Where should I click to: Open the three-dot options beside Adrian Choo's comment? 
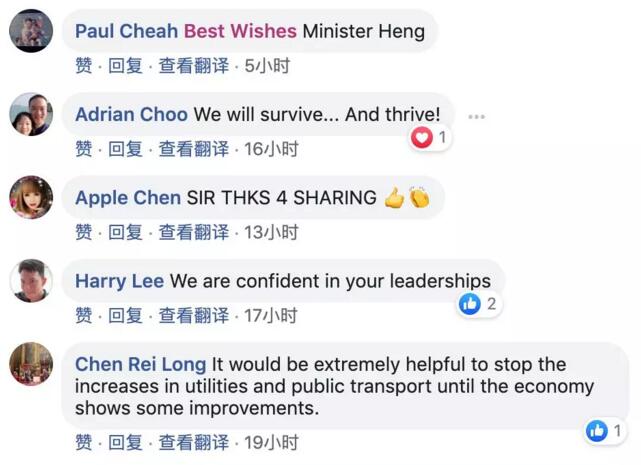(x=476, y=116)
